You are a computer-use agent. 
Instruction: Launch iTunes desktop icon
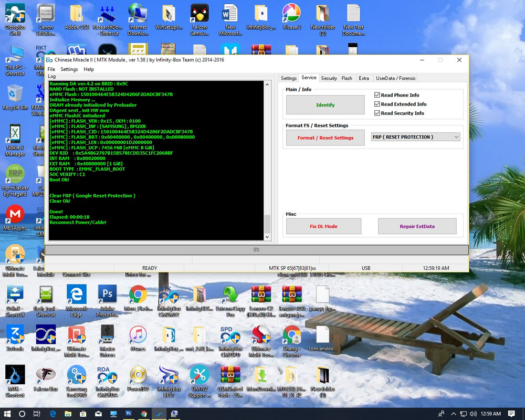138,338
